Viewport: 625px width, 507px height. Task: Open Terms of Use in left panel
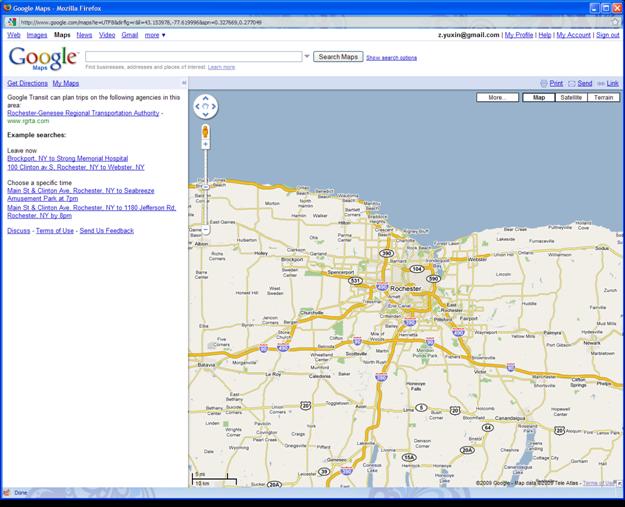55,231
